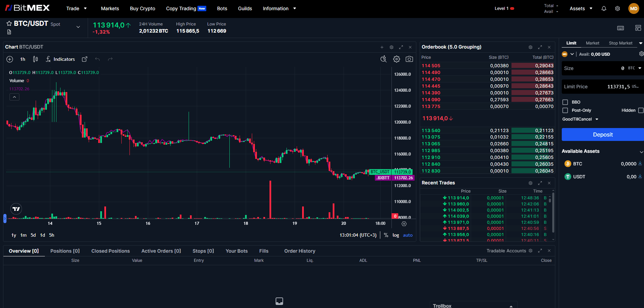The height and width of the screenshot is (308, 644).
Task: Enable the BBO checkbox
Action: 565,102
